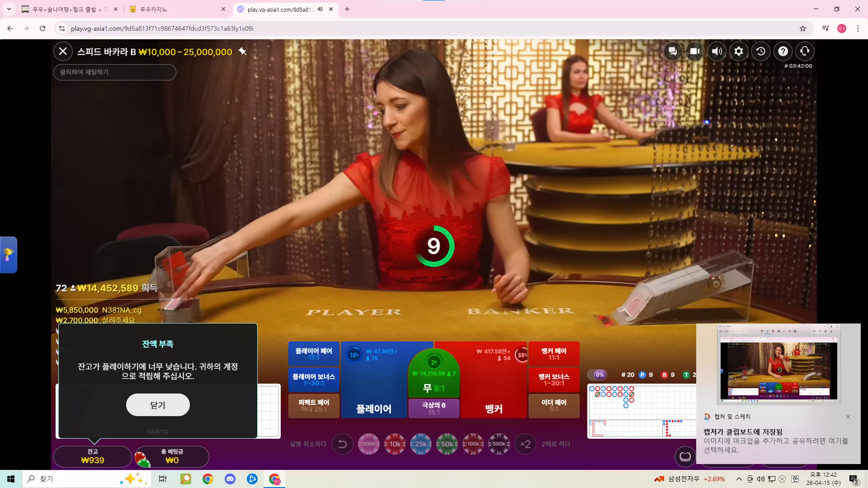This screenshot has width=868, height=488.
Task: Select the 5000 chip
Action: [368, 444]
